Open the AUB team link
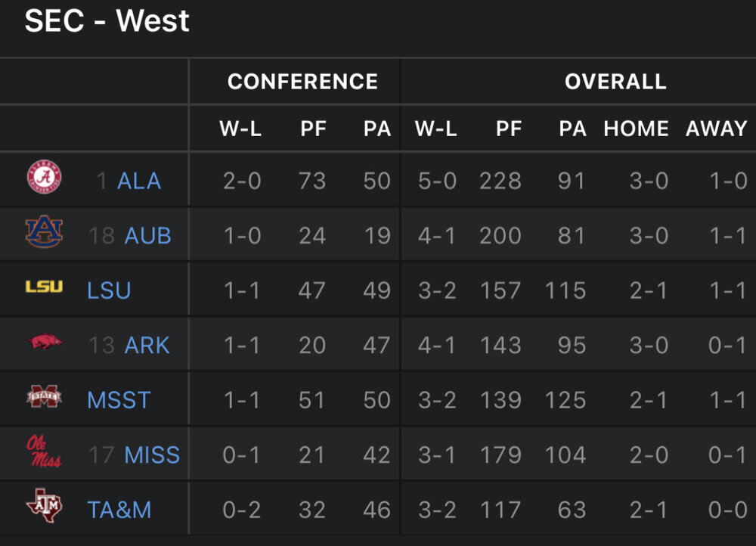756x546 pixels. (148, 236)
